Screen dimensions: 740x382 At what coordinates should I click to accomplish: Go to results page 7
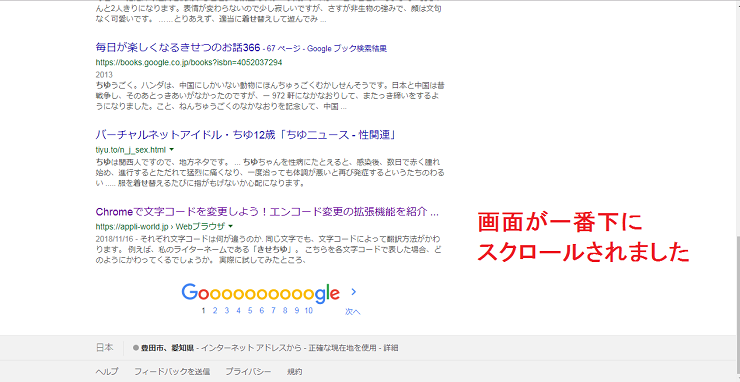[x=273, y=310]
